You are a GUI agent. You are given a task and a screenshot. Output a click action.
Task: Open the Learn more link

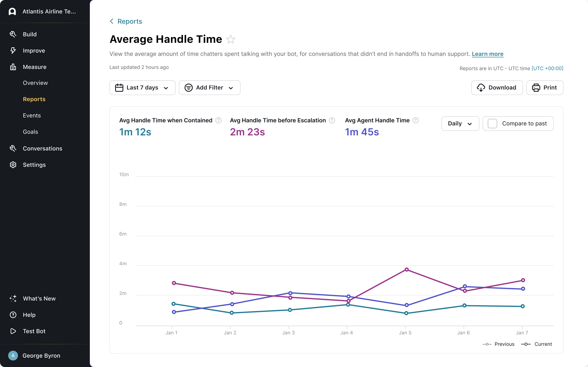487,54
